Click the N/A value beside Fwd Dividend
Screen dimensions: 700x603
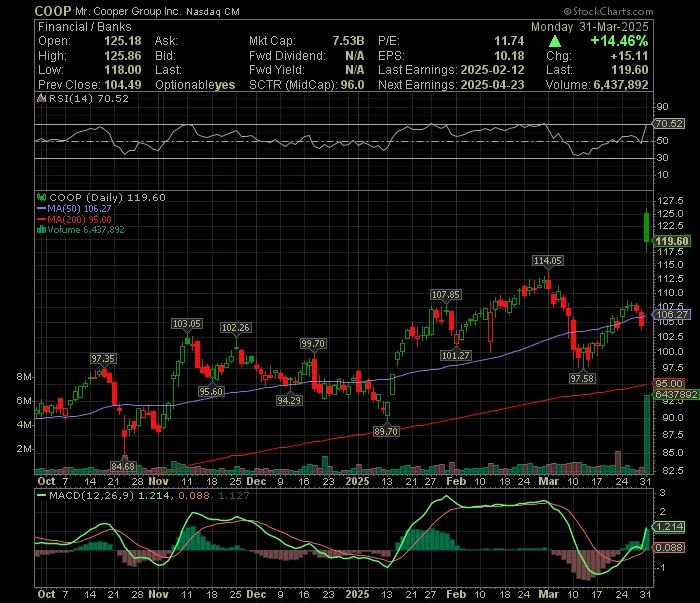pyautogui.click(x=354, y=56)
